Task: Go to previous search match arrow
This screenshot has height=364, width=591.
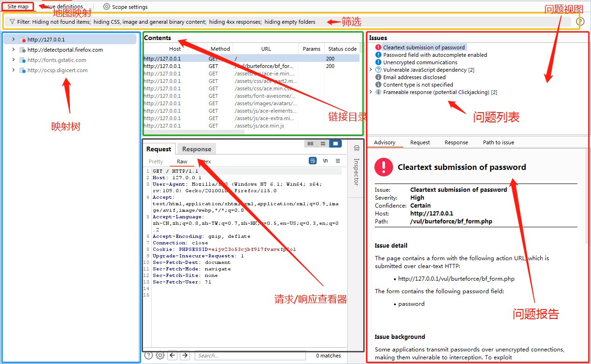Action: (172, 355)
